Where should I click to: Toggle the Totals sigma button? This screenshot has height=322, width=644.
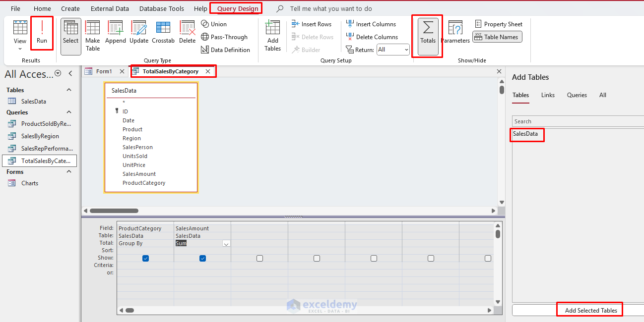click(x=428, y=36)
